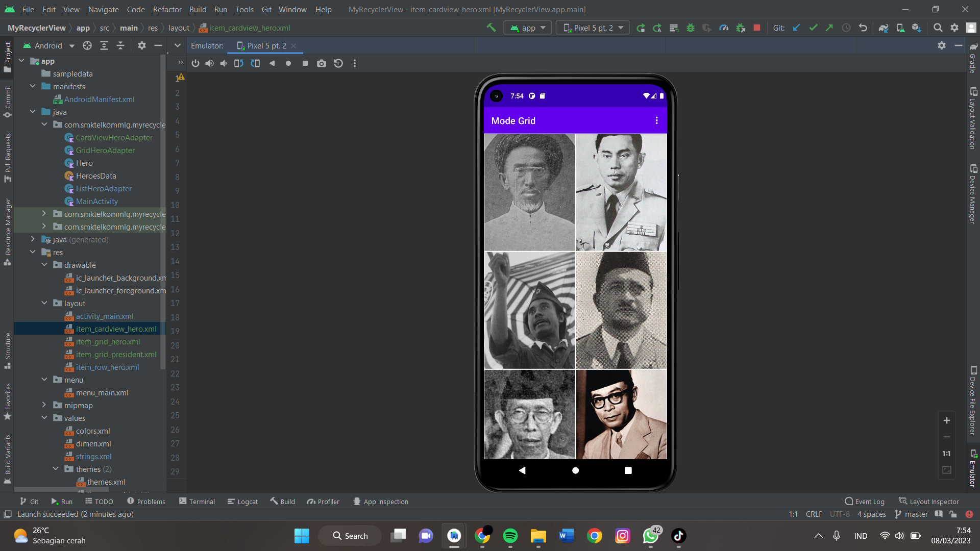The image size is (980, 551).
Task: Open the Pixel 5 pt. 2 device dropdown
Action: tap(593, 28)
